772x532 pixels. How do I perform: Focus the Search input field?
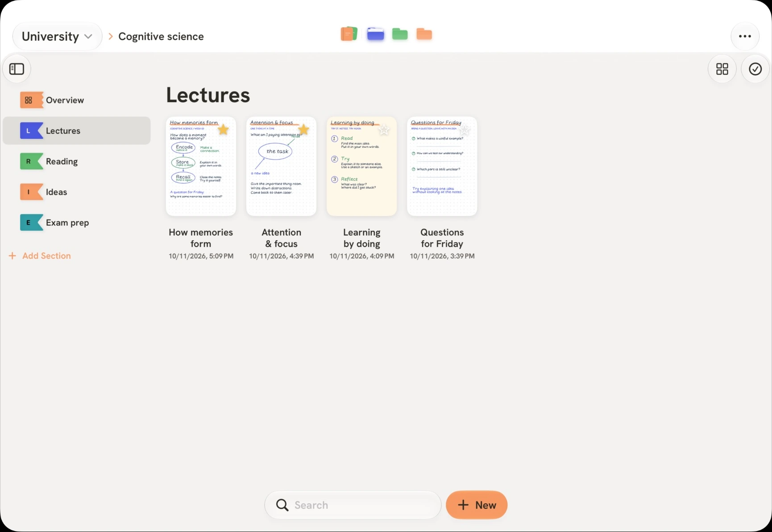353,505
